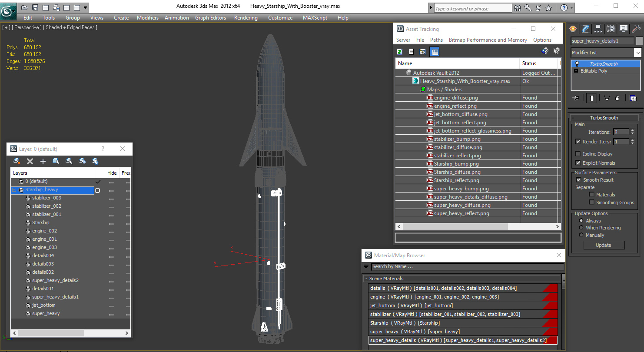Image resolution: width=644 pixels, height=352 pixels.
Task: Click Tree View icon in Asset Tracking
Action: point(422,52)
